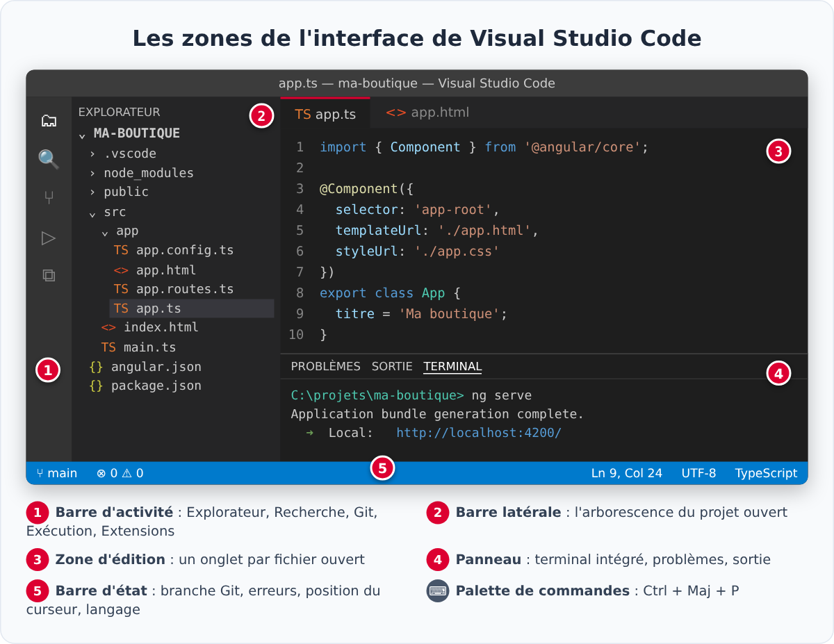
Task: Click 'Application bundle generation complete.' output
Action: point(437,414)
